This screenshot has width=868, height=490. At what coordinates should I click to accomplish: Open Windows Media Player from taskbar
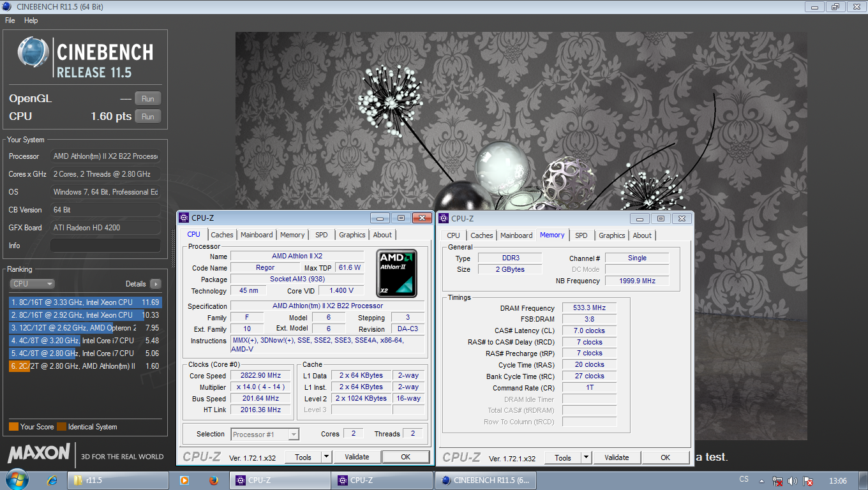(x=184, y=480)
